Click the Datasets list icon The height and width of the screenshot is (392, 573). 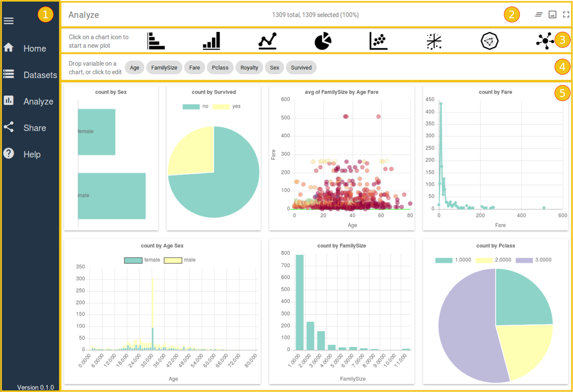tap(9, 74)
